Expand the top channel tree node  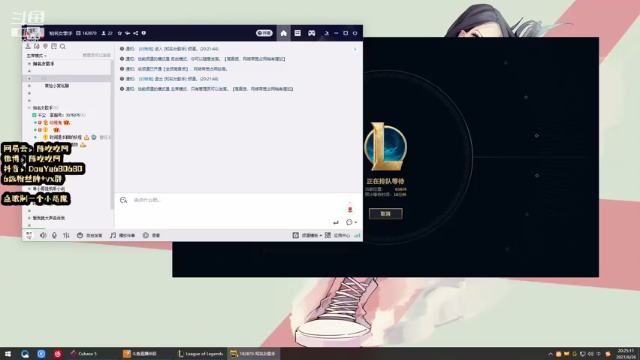click(x=29, y=64)
